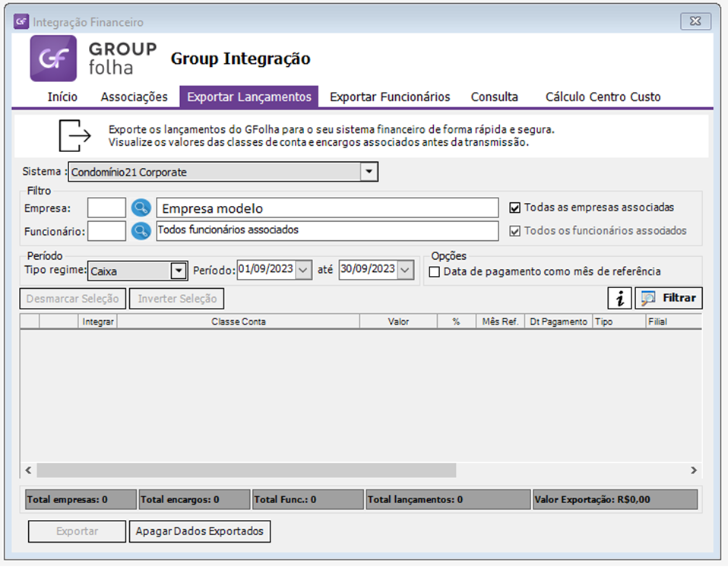Click the Group Folha GF logo
This screenshot has width=728, height=567.
click(x=53, y=58)
